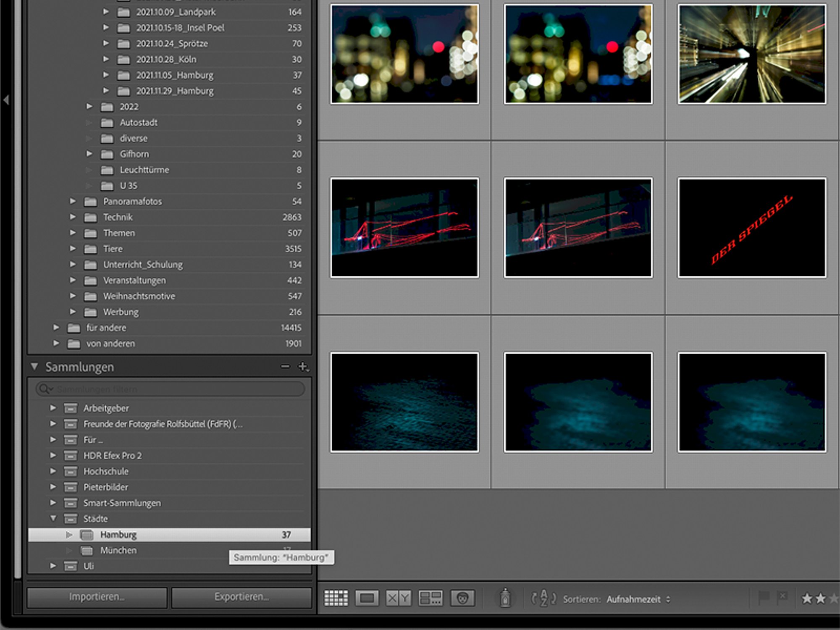
Task: Set flag as rejected in toolbar
Action: 782,598
